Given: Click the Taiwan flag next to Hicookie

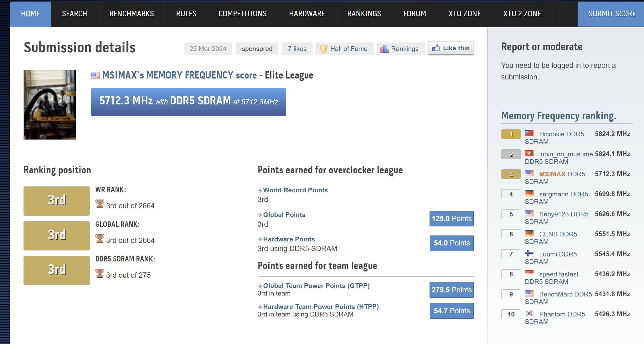Looking at the screenshot, I should 529,133.
